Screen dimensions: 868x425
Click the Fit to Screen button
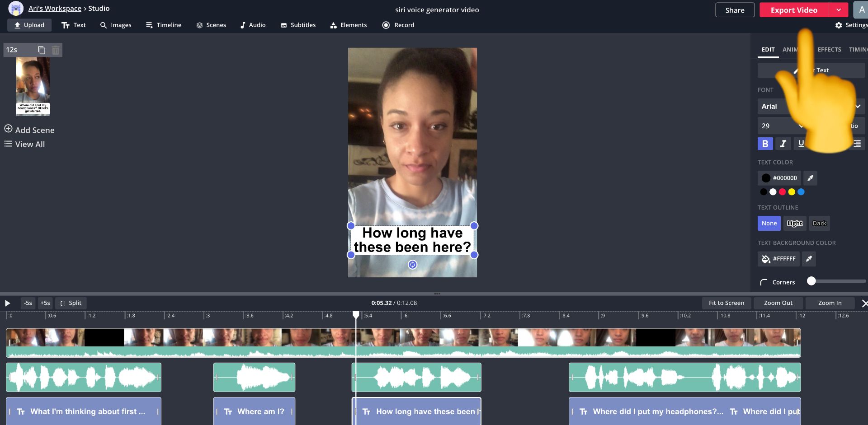726,303
